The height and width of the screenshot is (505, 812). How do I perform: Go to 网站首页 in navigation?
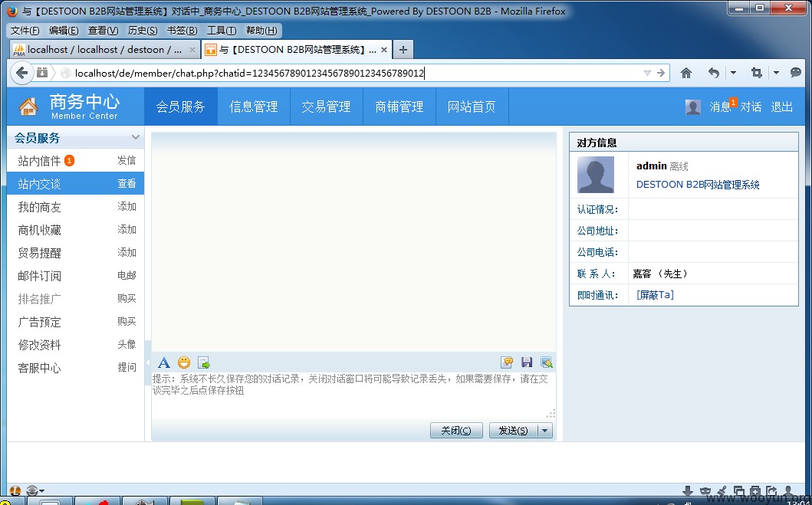pos(472,107)
